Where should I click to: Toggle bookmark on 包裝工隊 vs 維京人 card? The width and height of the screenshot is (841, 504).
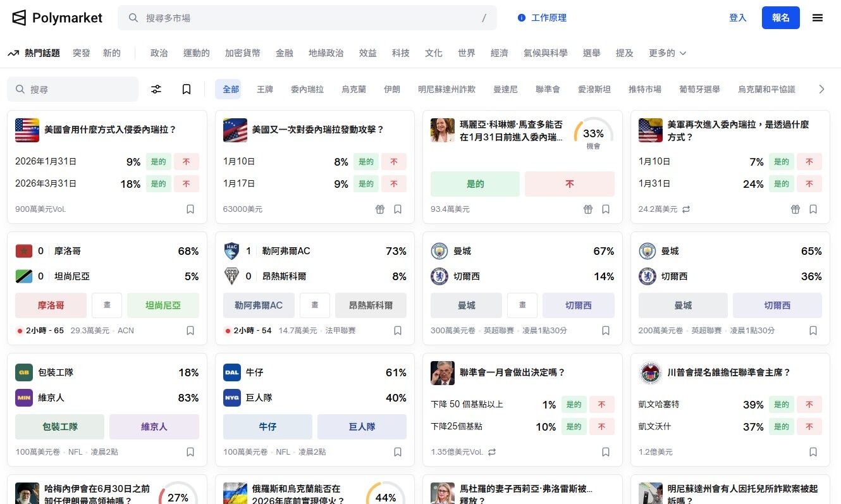tap(190, 452)
